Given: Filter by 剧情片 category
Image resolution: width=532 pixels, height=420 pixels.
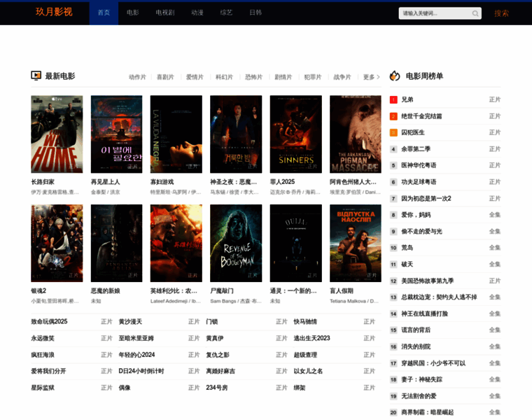Looking at the screenshot, I should point(283,78).
